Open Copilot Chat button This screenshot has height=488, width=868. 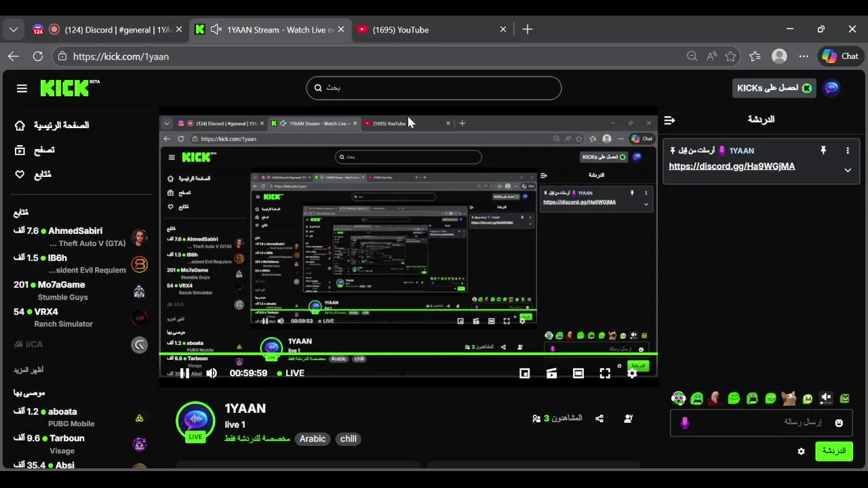click(x=840, y=56)
